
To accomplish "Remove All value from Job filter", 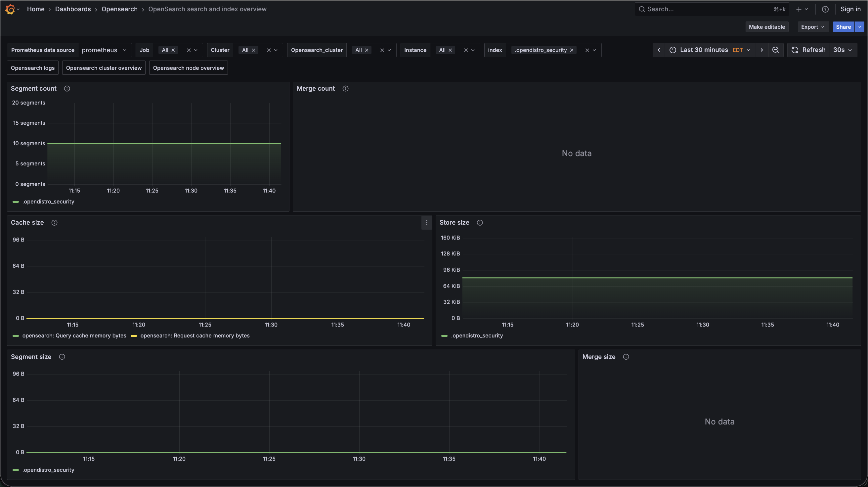I will pos(173,50).
